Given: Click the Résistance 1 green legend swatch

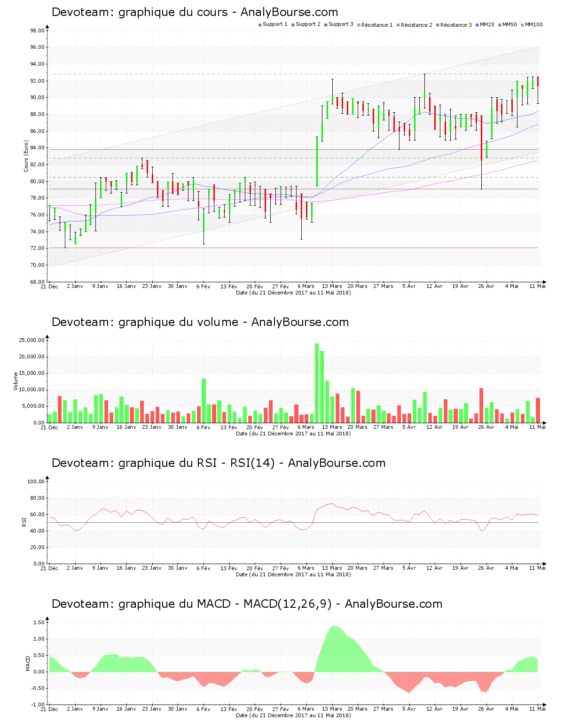Looking at the screenshot, I should [359, 25].
